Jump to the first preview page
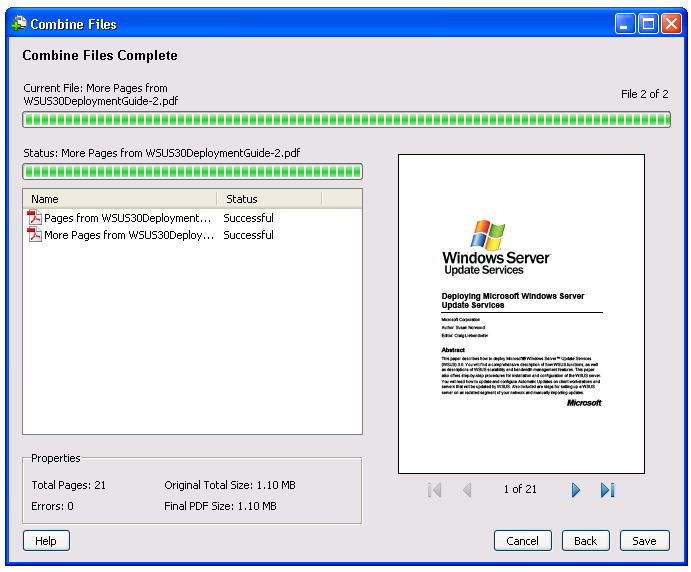691x572 pixels. point(435,490)
